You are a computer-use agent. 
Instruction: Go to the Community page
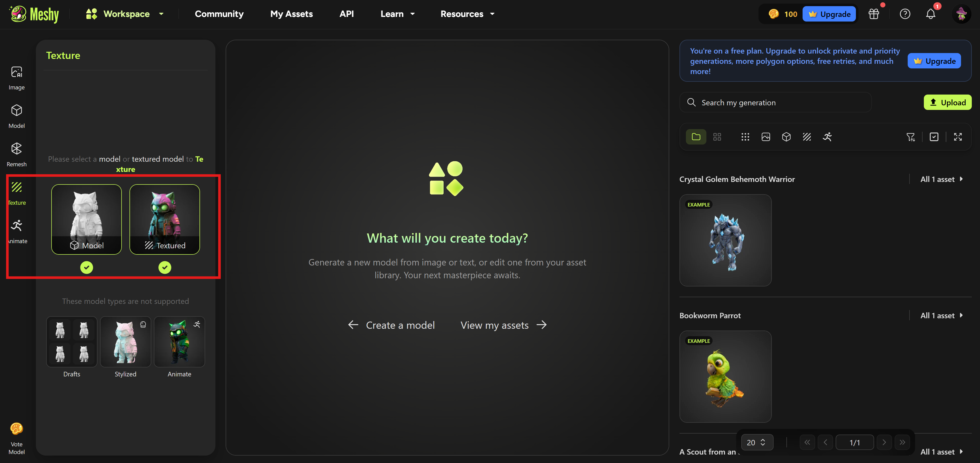pos(219,14)
